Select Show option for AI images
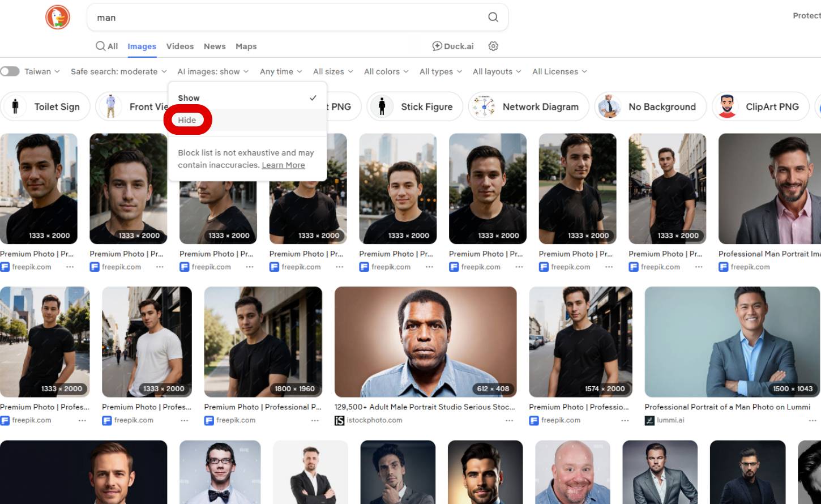 pos(189,98)
